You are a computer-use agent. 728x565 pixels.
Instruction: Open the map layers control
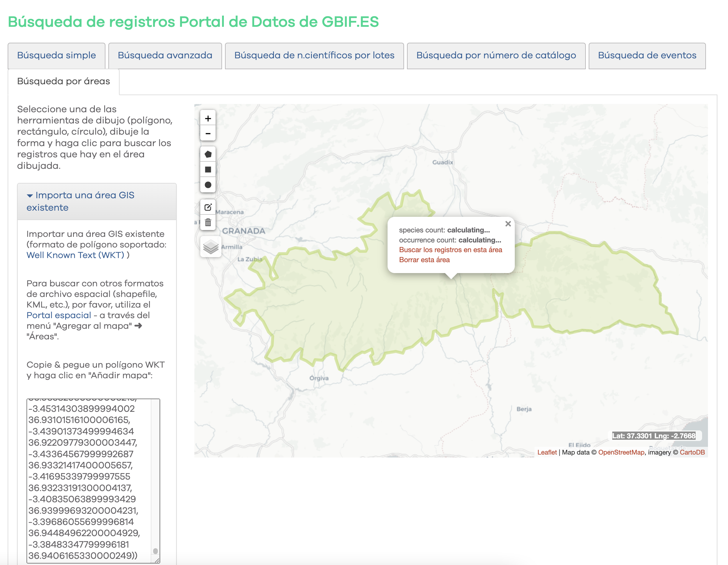click(211, 247)
